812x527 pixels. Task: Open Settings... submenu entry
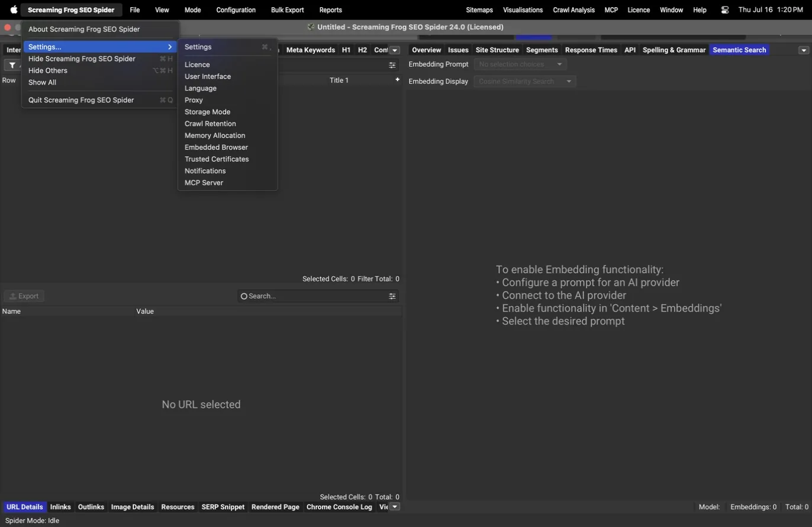tap(101, 47)
